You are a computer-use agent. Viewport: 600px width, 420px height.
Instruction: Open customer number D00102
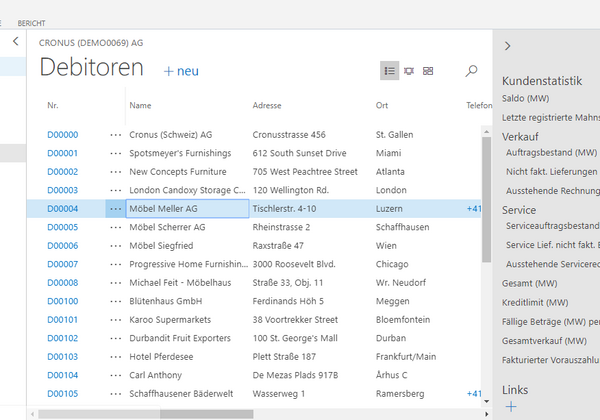point(62,338)
